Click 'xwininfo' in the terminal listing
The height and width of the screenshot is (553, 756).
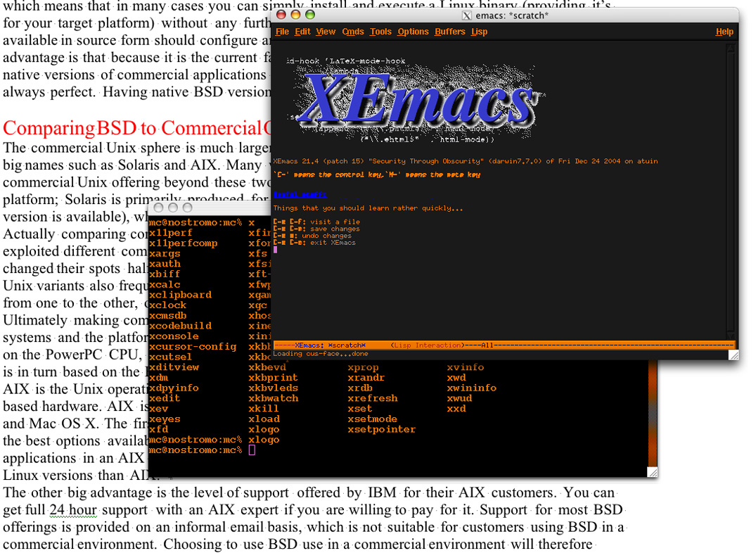click(x=471, y=388)
